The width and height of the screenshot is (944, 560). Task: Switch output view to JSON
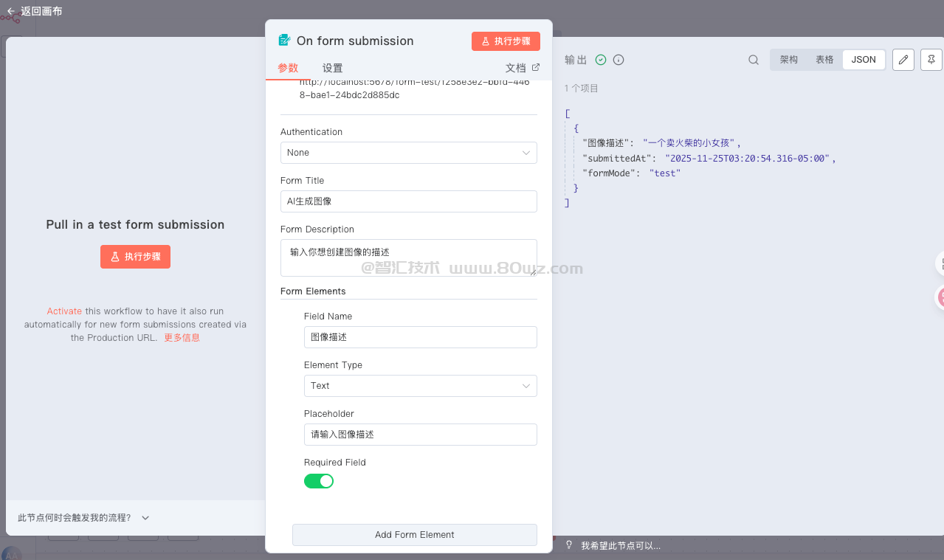pyautogui.click(x=864, y=60)
